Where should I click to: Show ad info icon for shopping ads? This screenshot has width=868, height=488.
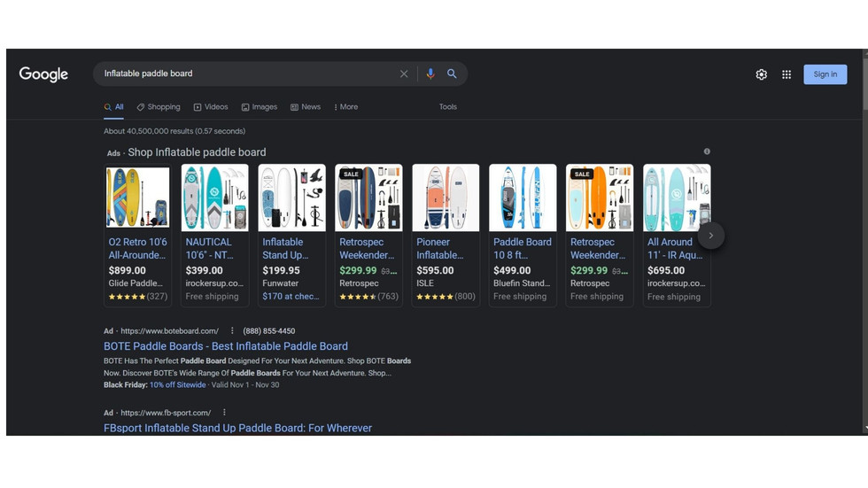pyautogui.click(x=707, y=151)
